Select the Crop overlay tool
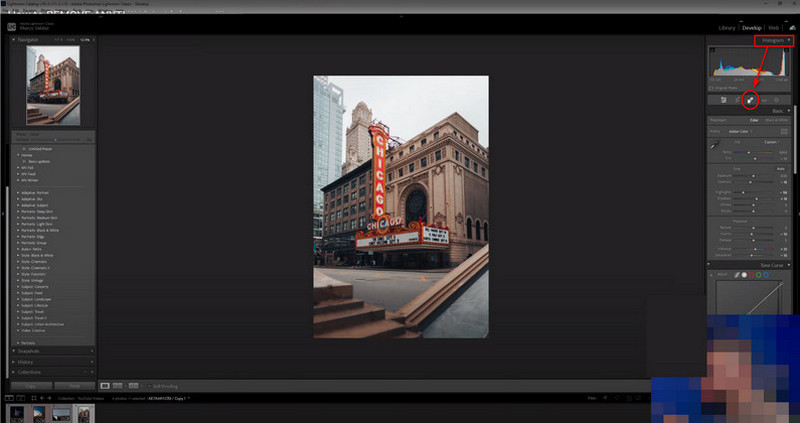The image size is (800, 423). tap(737, 100)
